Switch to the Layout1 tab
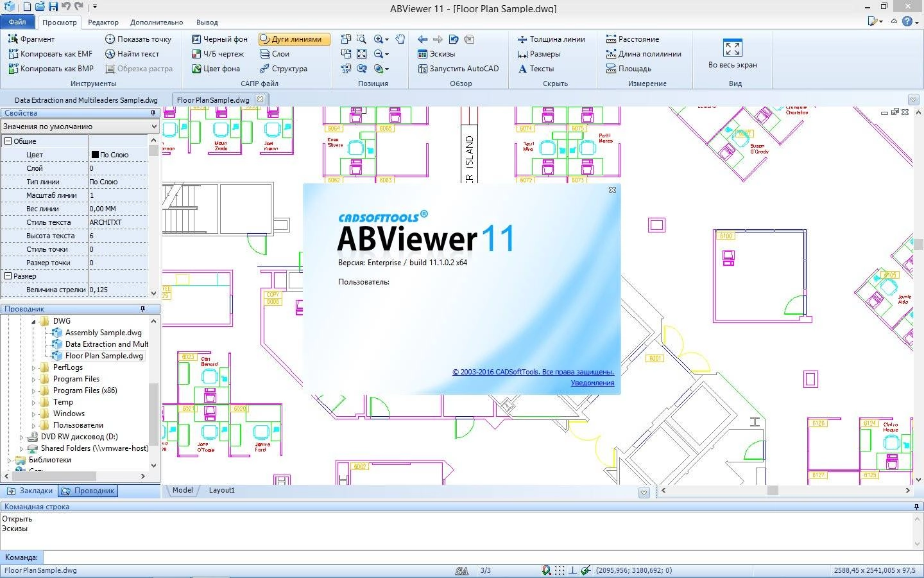The height and width of the screenshot is (578, 924). [222, 490]
